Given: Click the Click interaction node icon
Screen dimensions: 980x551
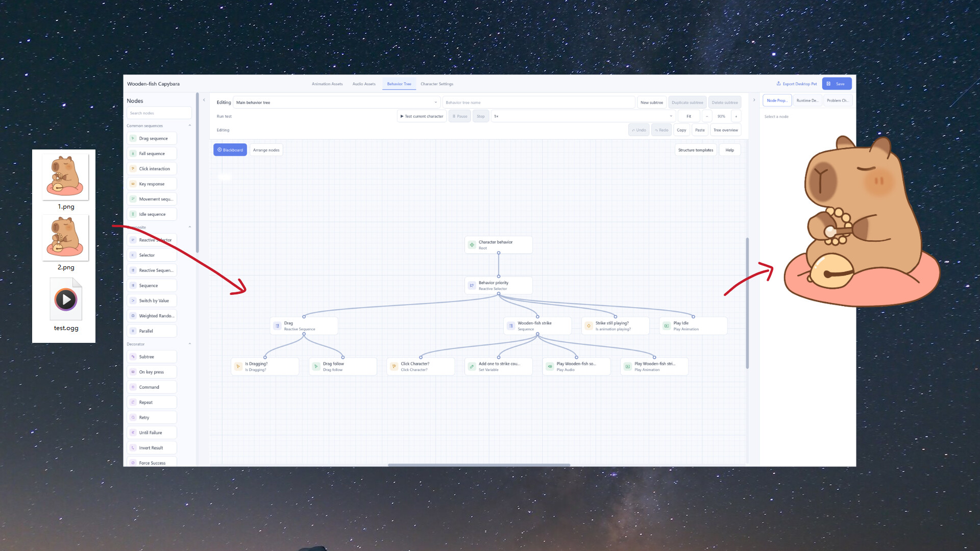Looking at the screenshot, I should pos(133,169).
